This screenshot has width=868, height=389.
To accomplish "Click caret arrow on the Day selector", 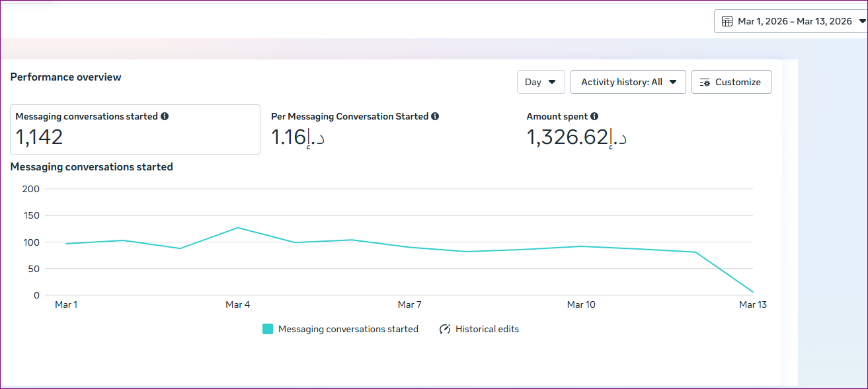I will tap(552, 83).
